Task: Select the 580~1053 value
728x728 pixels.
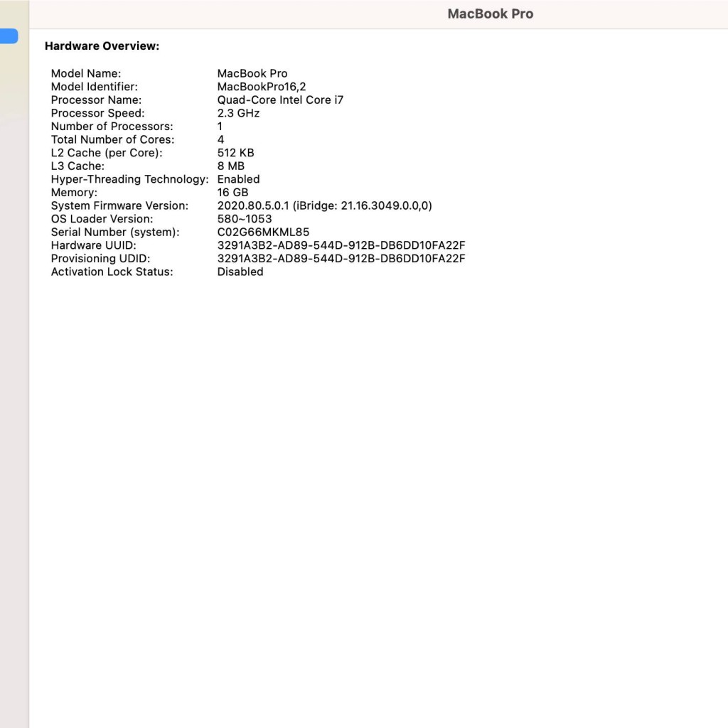Action: [x=245, y=219]
